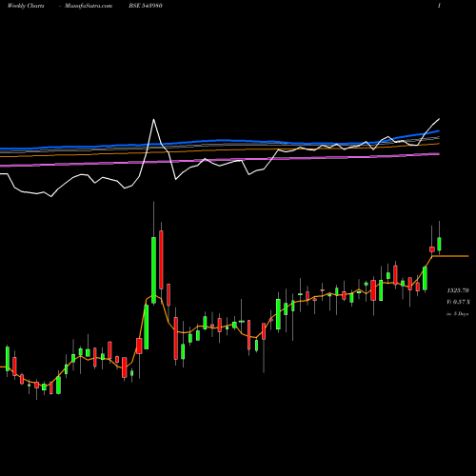The height and width of the screenshot is (476, 476).
Task: Click the horizontal orange price level line
Action: tap(450, 256)
